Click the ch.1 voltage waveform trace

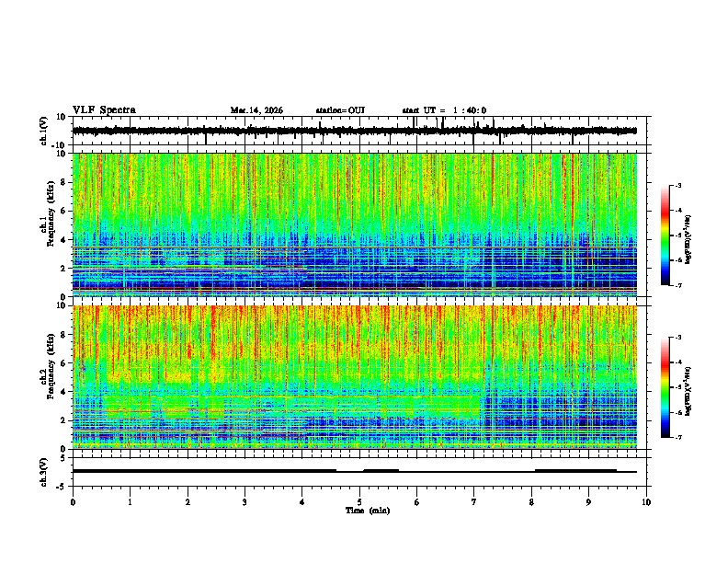point(355,131)
